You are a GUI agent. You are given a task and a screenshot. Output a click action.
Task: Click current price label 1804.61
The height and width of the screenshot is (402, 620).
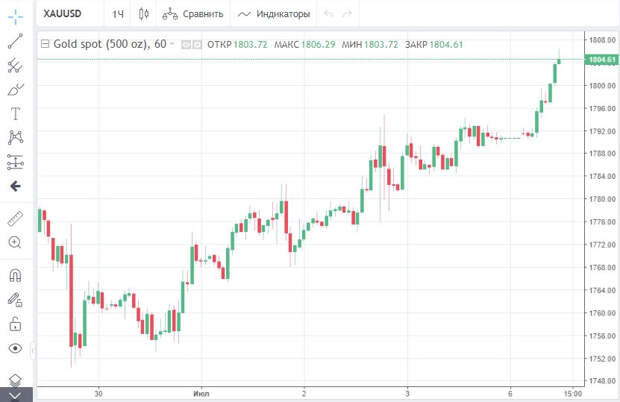[601, 60]
